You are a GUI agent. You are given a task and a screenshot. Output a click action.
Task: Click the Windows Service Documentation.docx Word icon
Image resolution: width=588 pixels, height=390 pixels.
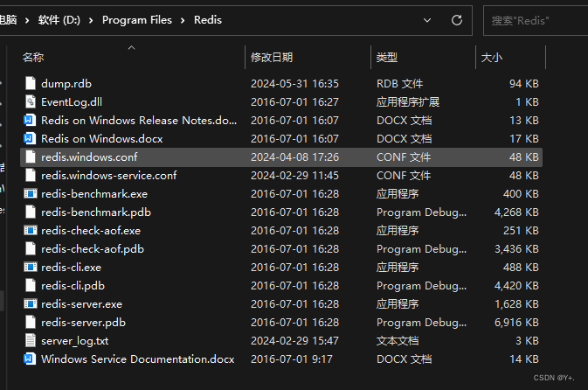(30, 359)
